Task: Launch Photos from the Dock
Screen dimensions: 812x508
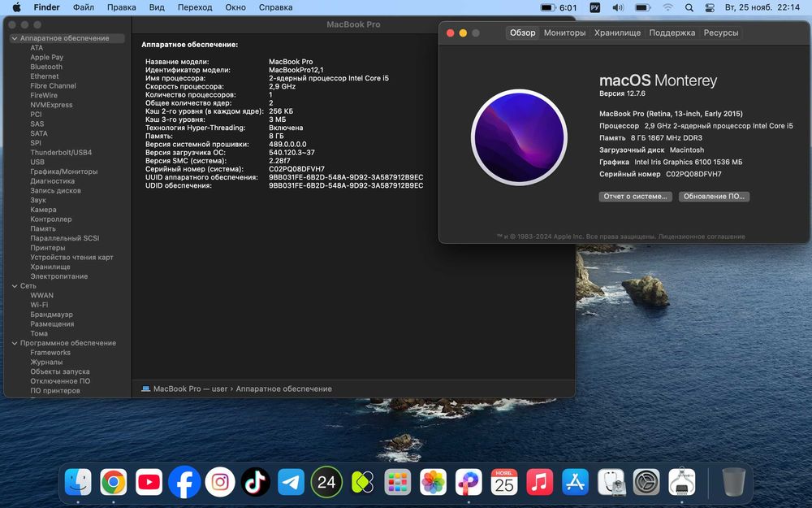Action: pyautogui.click(x=433, y=482)
